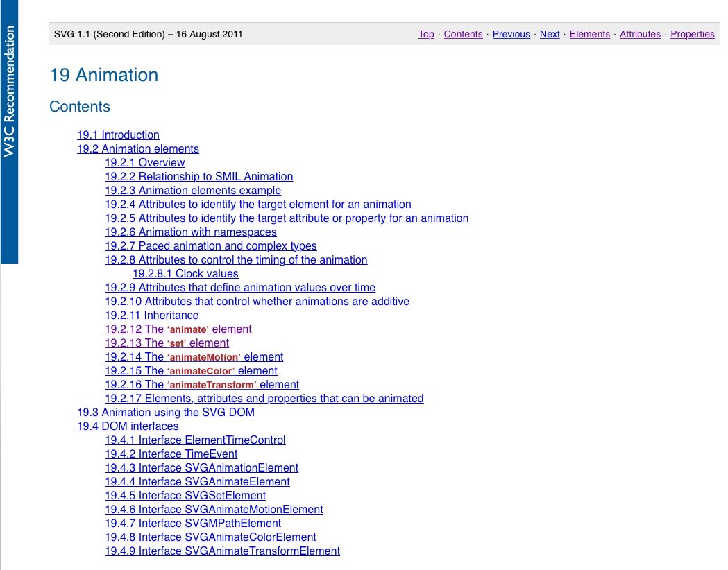Open 19.2.8 timing attributes link
The height and width of the screenshot is (570, 728).
coord(236,260)
